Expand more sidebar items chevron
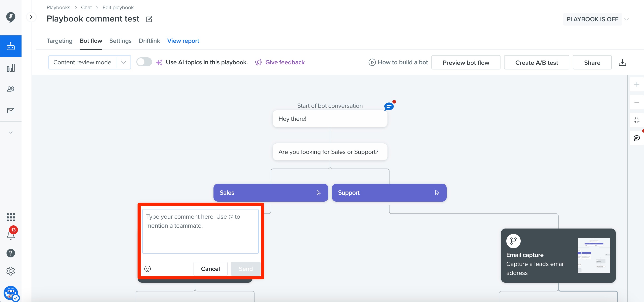 11,133
